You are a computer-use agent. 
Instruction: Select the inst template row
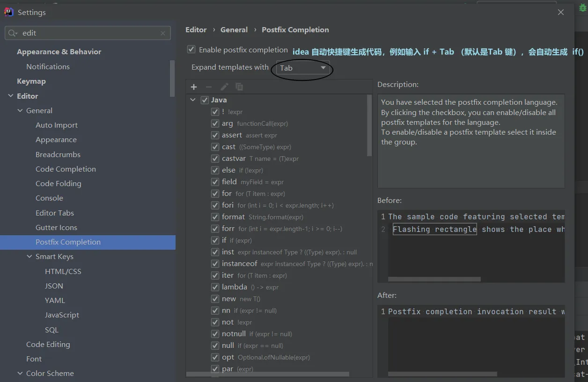click(279, 252)
